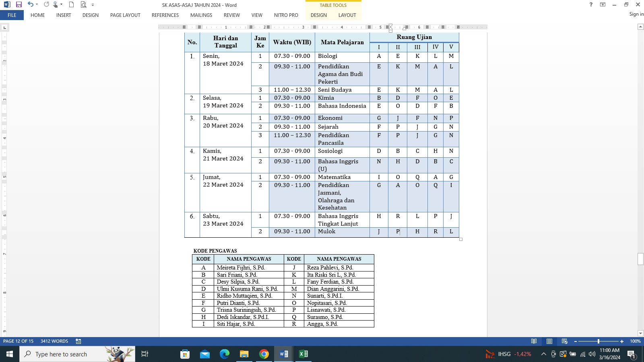
Task: Zoom out with the minus button
Action: (x=575, y=341)
